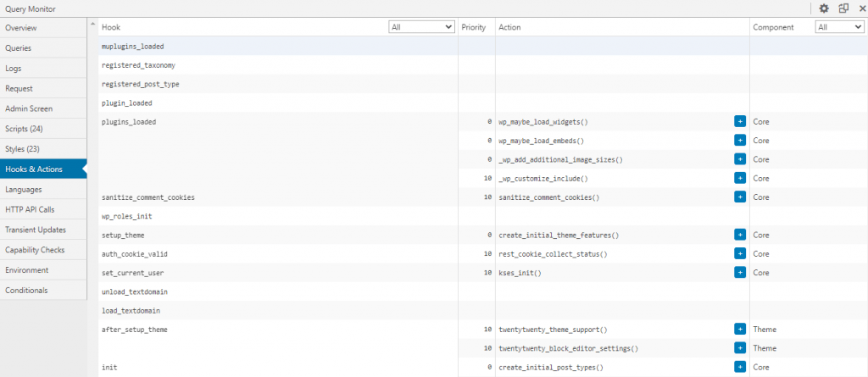The image size is (868, 377).
Task: Close the Query Monitor panel
Action: (862, 8)
